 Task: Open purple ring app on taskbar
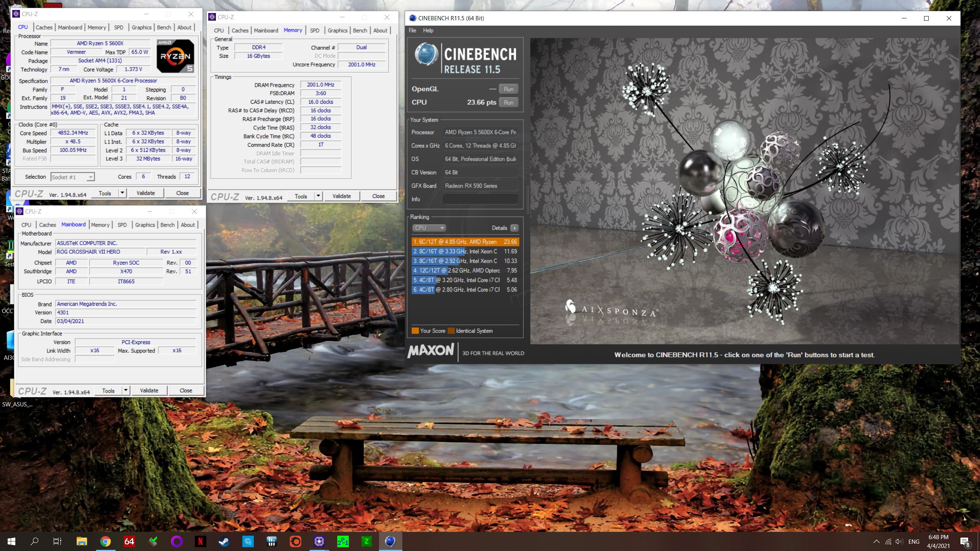point(176,541)
